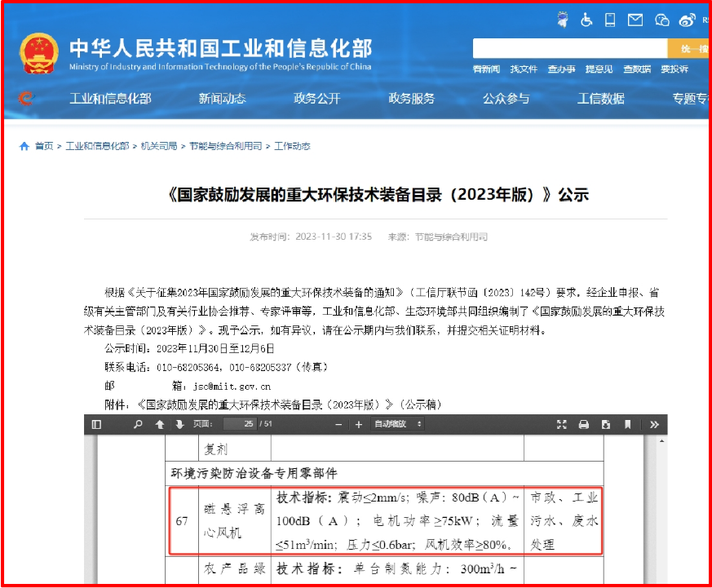Expand the PDF tools double-arrow menu
Screen dimensions: 712x588
pyautogui.click(x=654, y=424)
